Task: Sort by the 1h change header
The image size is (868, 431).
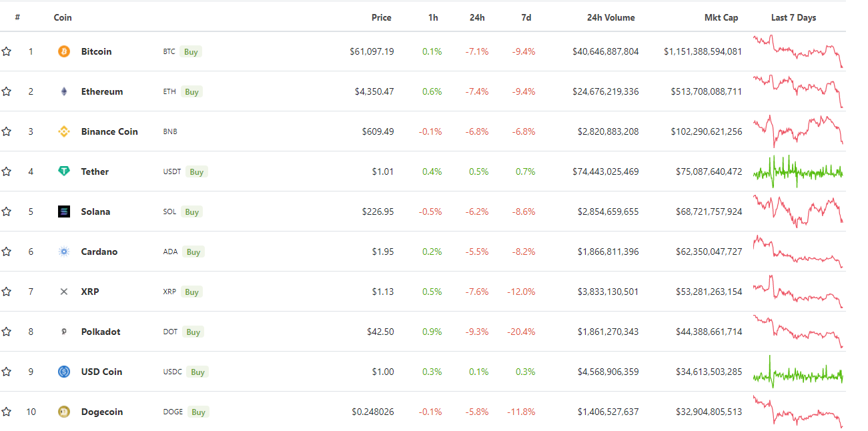Action: pos(433,17)
